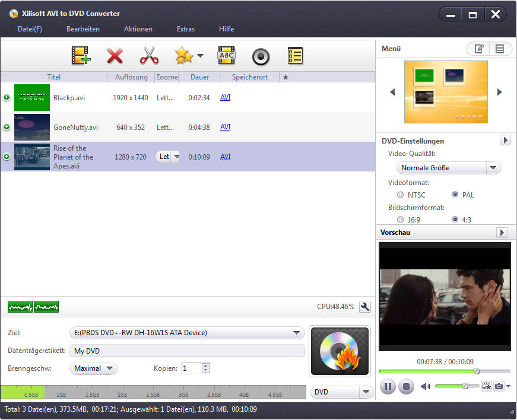This screenshot has width=517, height=420.
Task: Click the second green CPU graph
Action: click(x=46, y=307)
